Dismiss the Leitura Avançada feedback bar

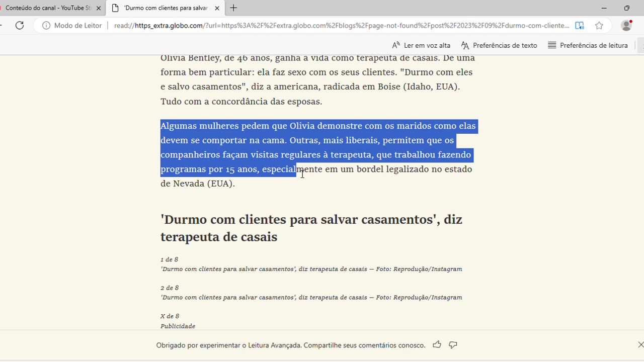coord(640,345)
